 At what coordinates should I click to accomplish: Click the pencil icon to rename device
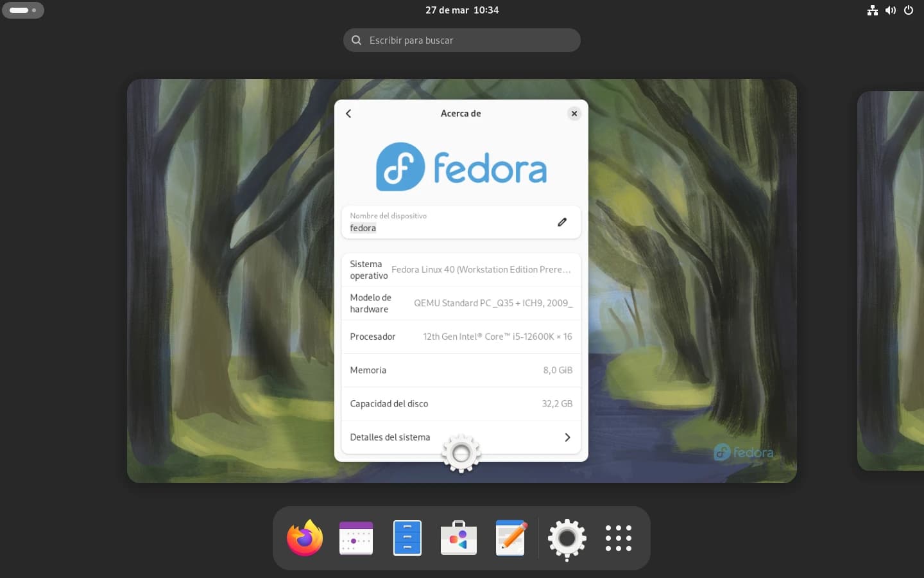click(x=562, y=222)
